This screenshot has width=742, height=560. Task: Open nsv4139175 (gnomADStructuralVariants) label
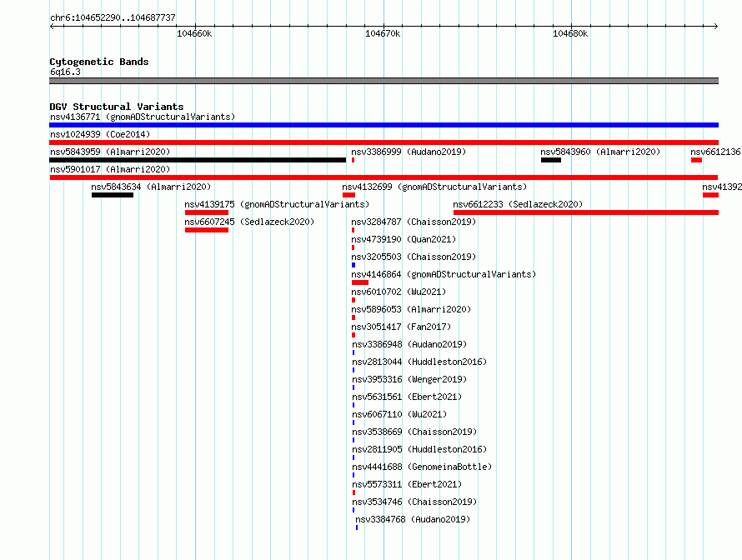tap(277, 204)
